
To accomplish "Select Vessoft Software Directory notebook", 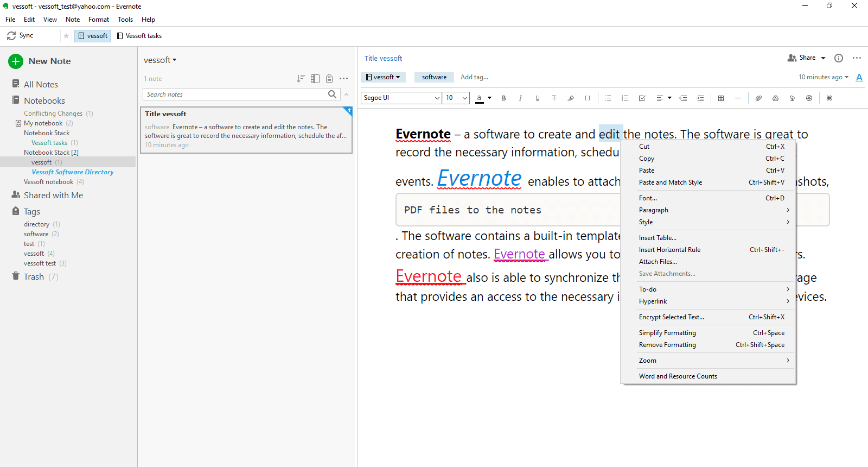I will coord(72,172).
